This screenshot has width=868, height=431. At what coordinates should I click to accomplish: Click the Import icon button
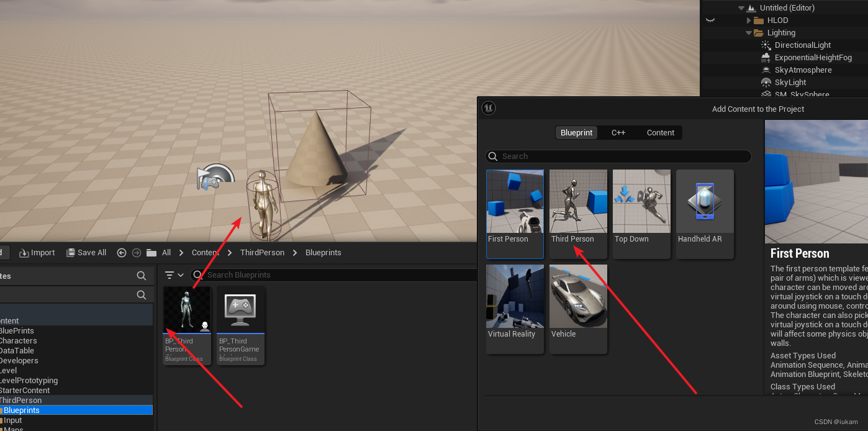pyautogui.click(x=24, y=253)
